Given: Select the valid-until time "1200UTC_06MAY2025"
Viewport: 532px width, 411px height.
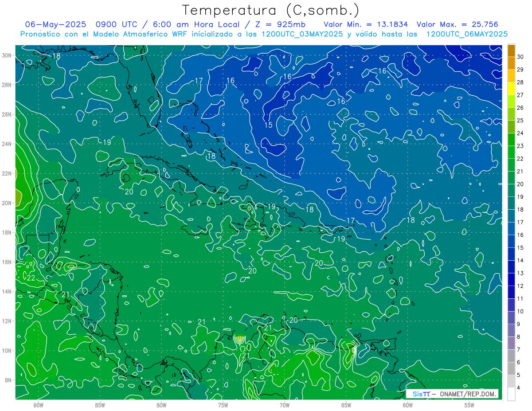Looking at the screenshot, I should pyautogui.click(x=467, y=34).
